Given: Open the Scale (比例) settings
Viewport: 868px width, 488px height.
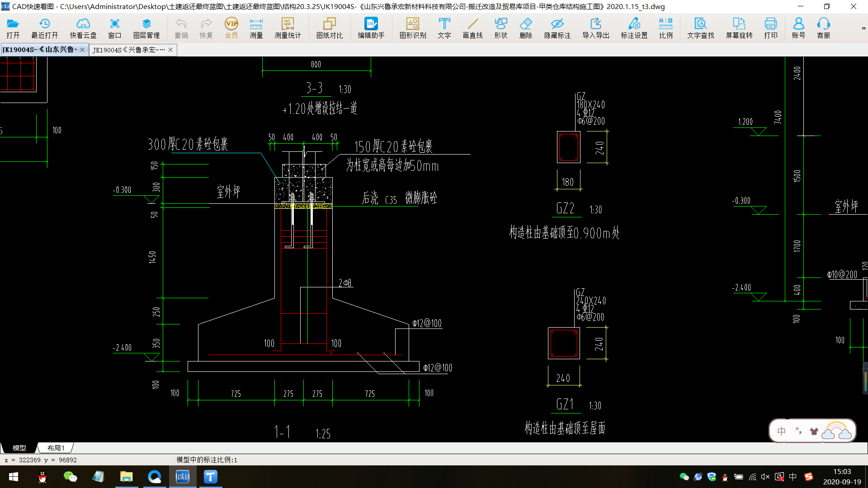Looking at the screenshot, I should tap(665, 28).
